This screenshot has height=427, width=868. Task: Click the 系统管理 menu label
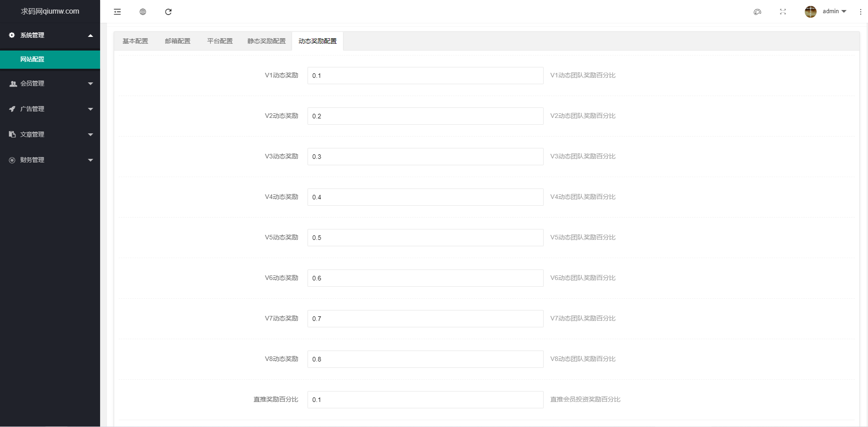[x=32, y=35]
